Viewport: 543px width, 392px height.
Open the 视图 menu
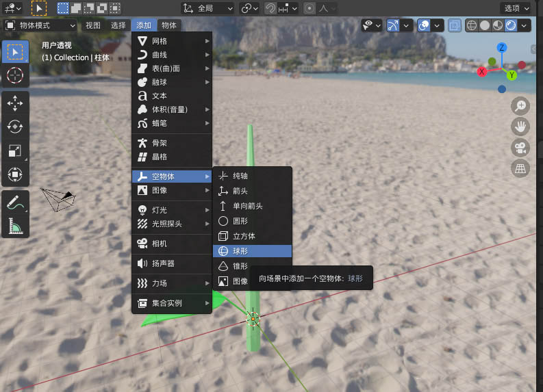(93, 25)
